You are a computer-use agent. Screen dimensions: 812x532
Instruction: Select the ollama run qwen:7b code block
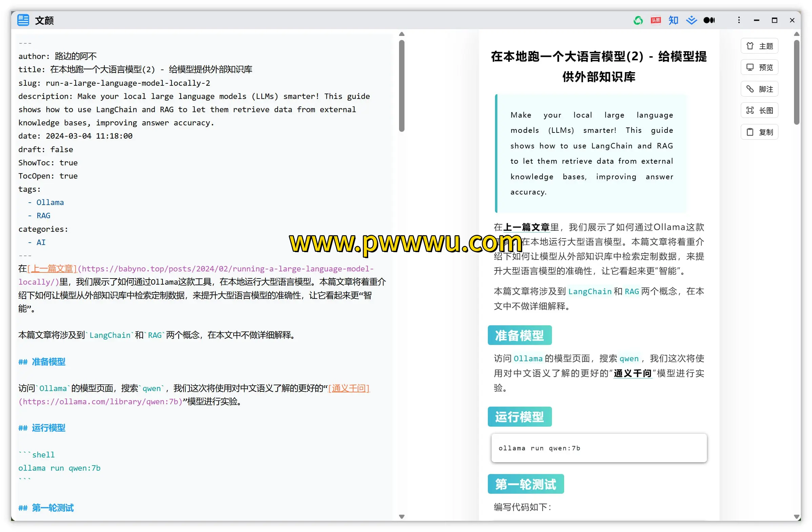pos(598,448)
